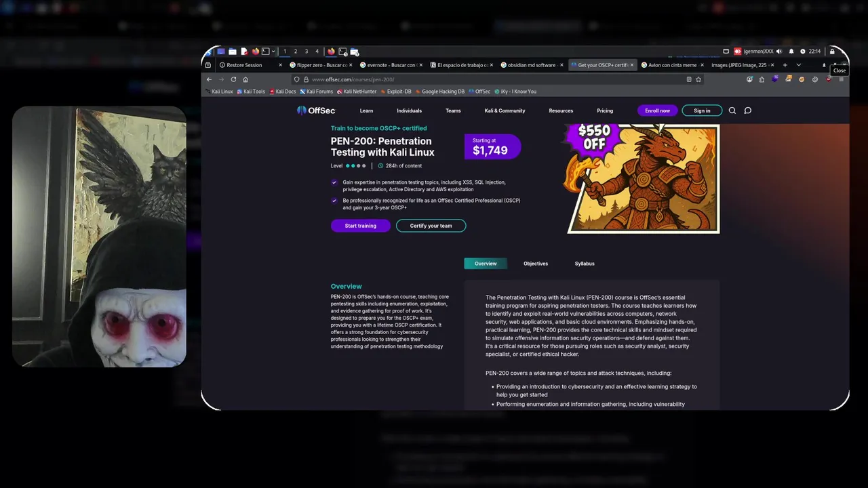
Task: Switch to El espacio de trabajo tab
Action: tap(463, 65)
